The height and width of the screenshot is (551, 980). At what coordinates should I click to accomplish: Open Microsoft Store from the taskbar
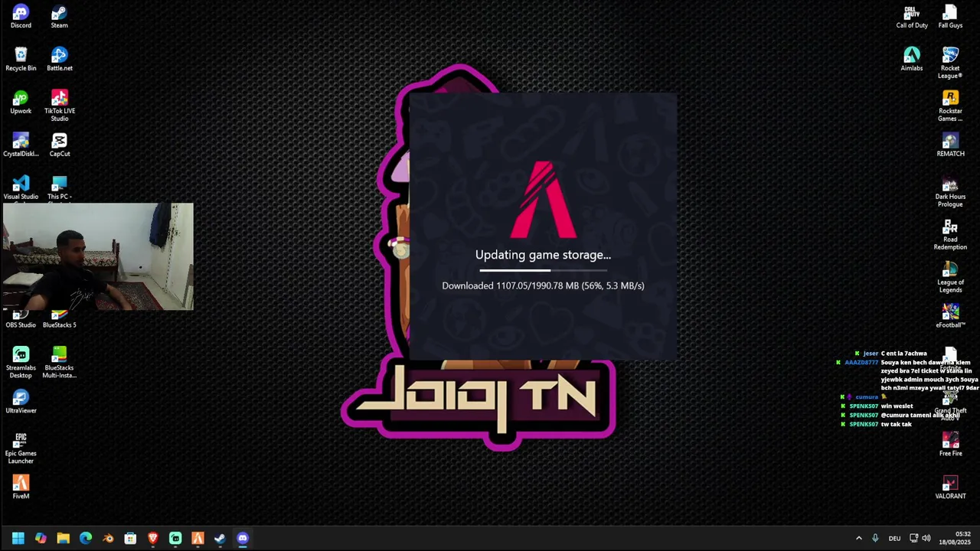[x=130, y=539]
